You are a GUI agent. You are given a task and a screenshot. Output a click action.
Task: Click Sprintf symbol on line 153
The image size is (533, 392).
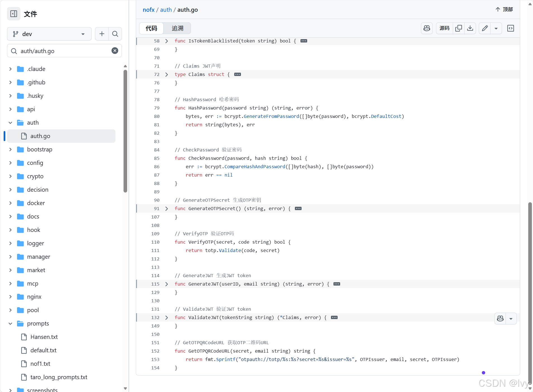pos(226,359)
